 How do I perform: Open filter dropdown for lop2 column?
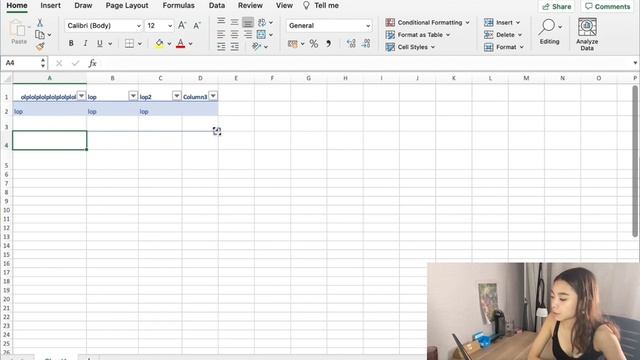coord(176,96)
